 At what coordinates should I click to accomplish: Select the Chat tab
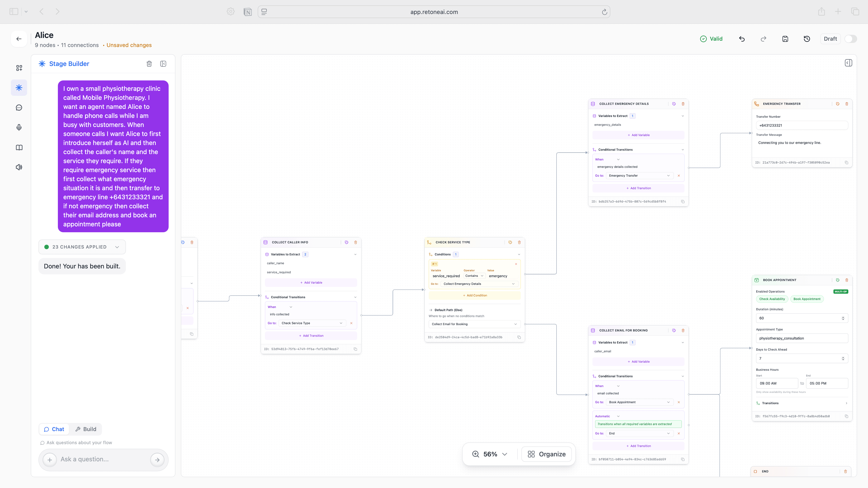point(54,429)
